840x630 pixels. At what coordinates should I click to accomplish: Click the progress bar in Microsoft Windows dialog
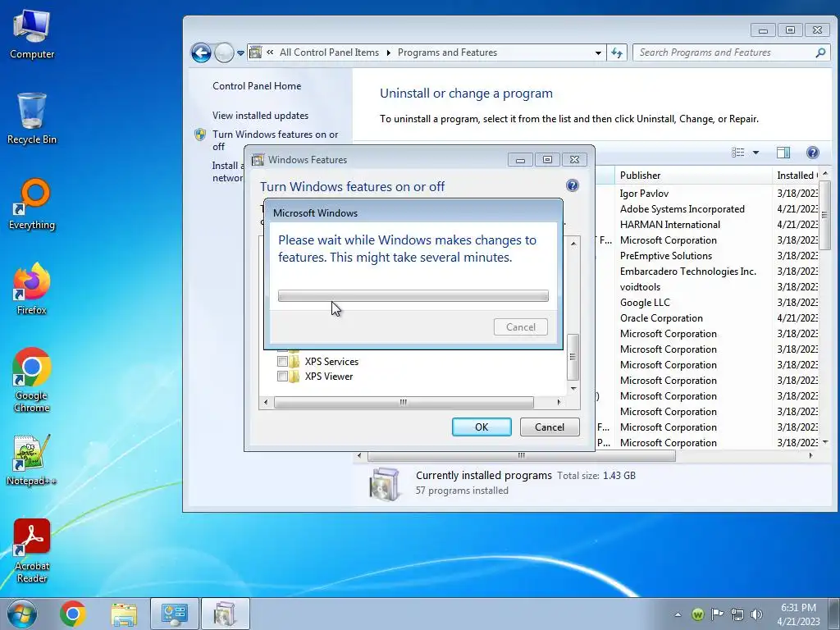coord(413,295)
